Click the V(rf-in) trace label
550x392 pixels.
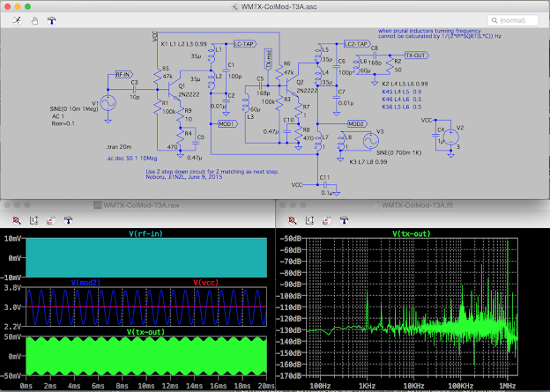click(x=145, y=233)
